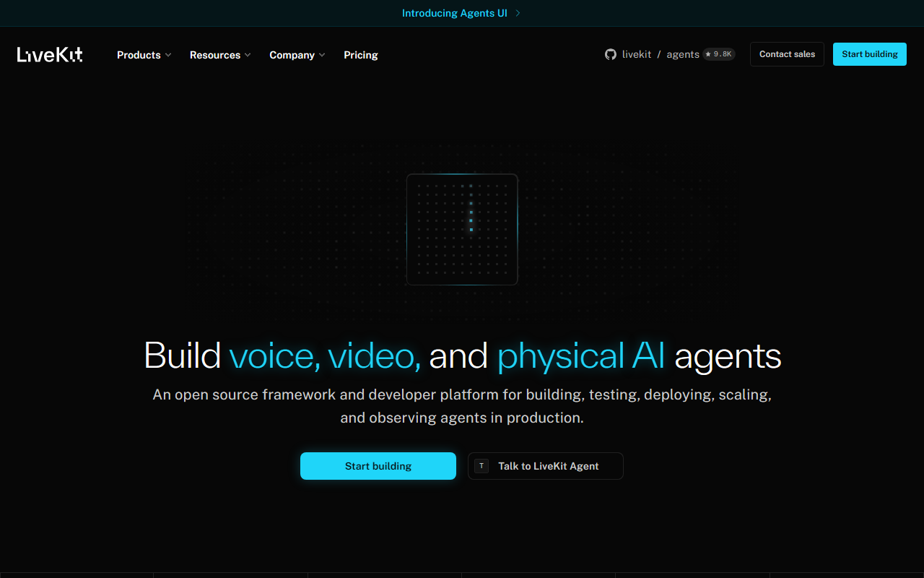924x578 pixels.
Task: Click the hero Start building button
Action: pyautogui.click(x=378, y=466)
